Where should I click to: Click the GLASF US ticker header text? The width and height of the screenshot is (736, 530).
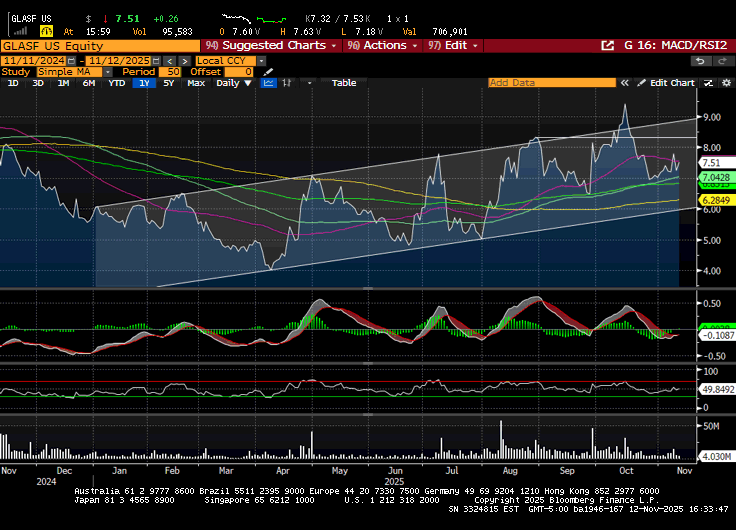coord(31,19)
